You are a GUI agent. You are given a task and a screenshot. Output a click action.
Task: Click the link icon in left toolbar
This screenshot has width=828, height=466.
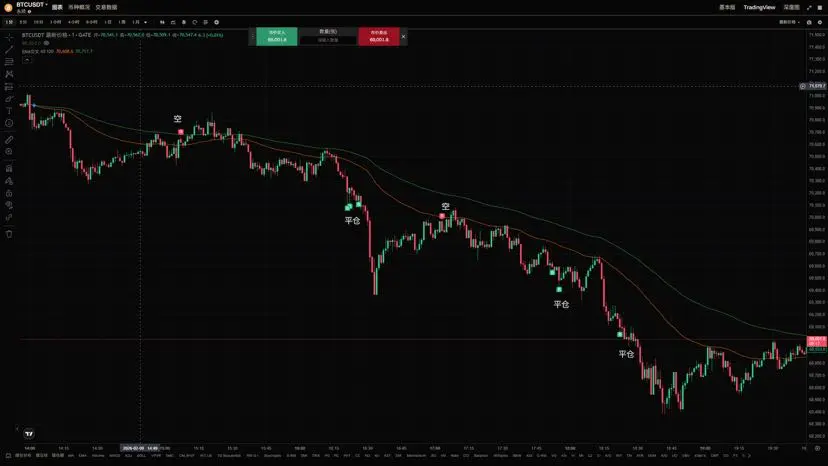(x=9, y=217)
